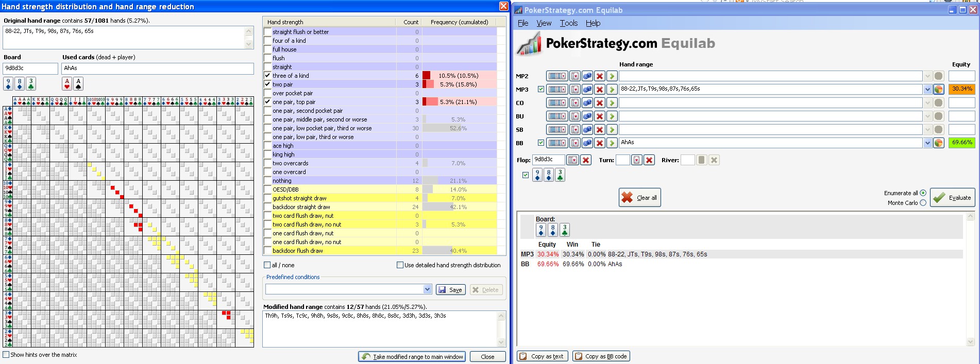Select Monte Carlo radio option

coord(923,203)
